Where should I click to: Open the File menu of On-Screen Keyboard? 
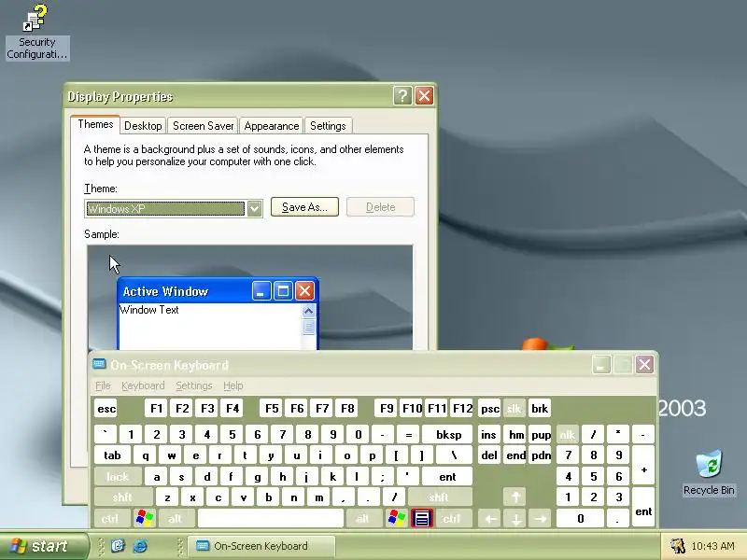pyautogui.click(x=103, y=385)
